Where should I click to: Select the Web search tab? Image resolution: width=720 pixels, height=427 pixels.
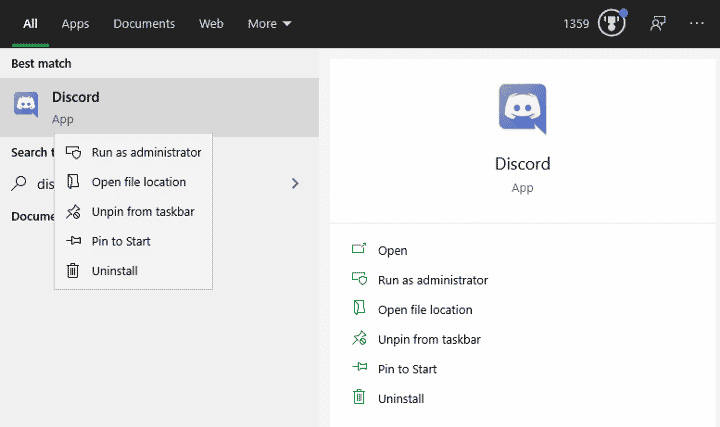pos(211,23)
